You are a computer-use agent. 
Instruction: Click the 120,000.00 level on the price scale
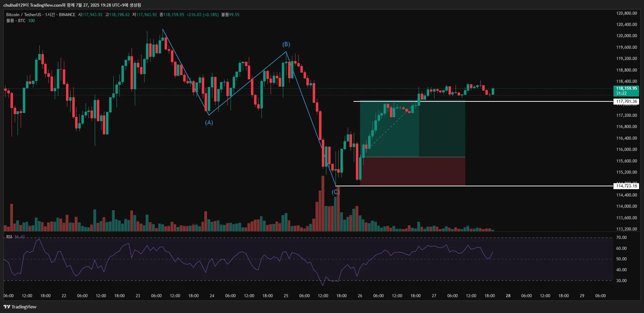pyautogui.click(x=626, y=36)
